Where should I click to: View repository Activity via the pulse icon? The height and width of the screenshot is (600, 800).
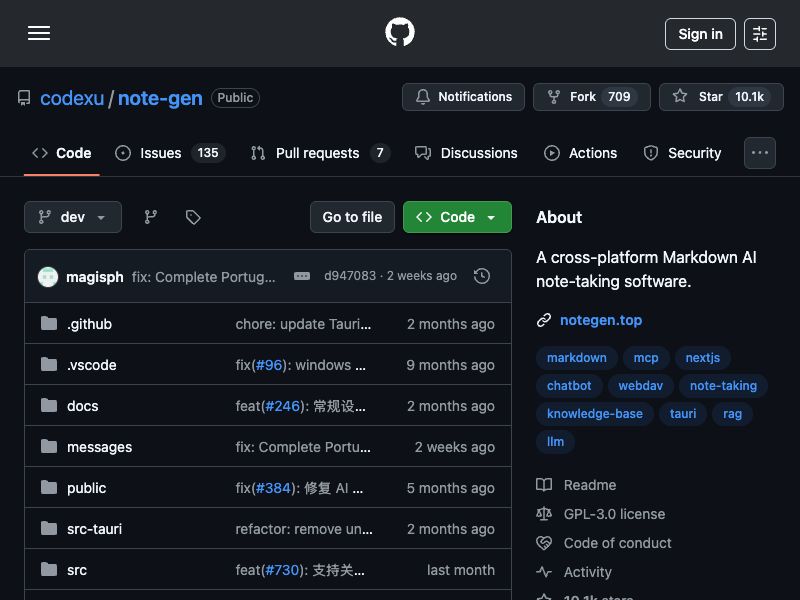(x=587, y=572)
